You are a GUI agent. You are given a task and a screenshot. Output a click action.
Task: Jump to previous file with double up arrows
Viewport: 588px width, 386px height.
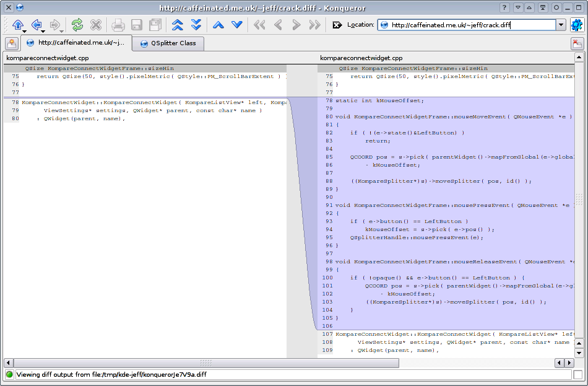(x=178, y=25)
